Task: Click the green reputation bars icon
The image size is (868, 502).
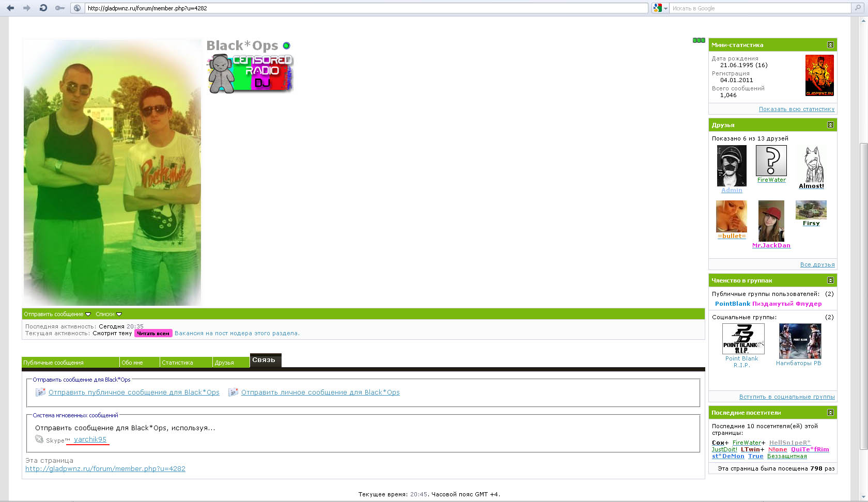Action: click(x=699, y=40)
